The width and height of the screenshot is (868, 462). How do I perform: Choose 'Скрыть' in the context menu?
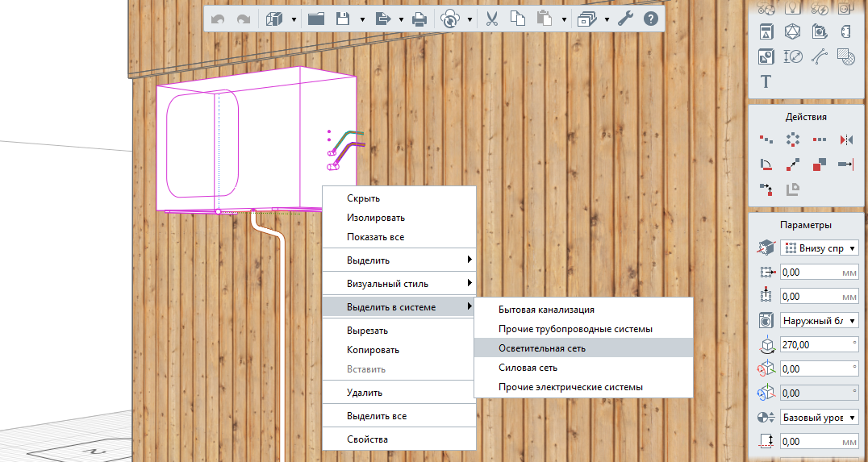(399, 198)
